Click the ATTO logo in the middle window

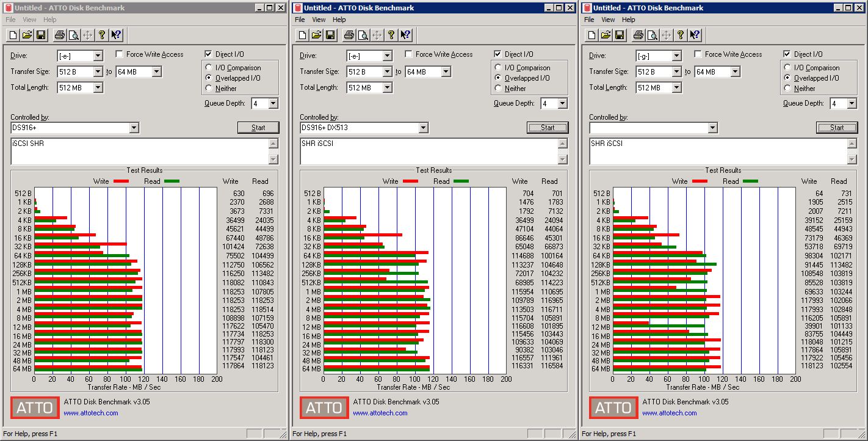324,407
